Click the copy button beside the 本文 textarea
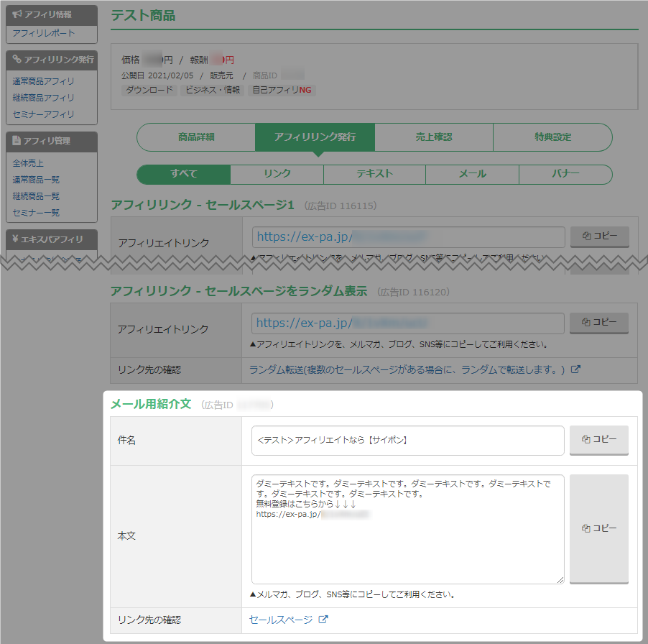 point(598,528)
